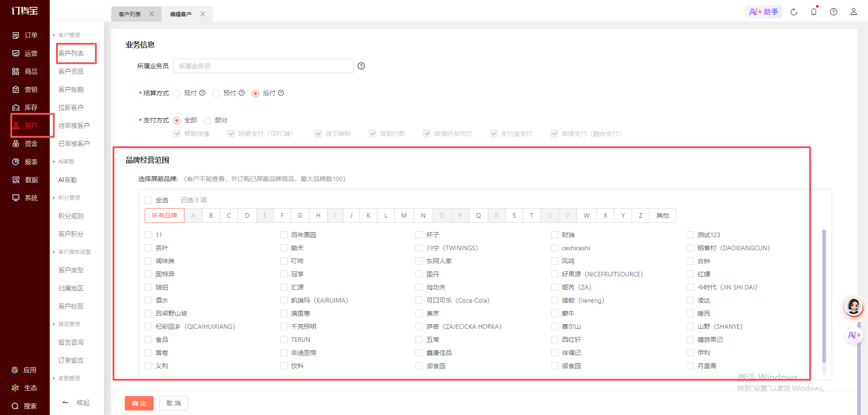Select the 预付 settlement radio button
Screen dimensions: 868x415
(216, 93)
